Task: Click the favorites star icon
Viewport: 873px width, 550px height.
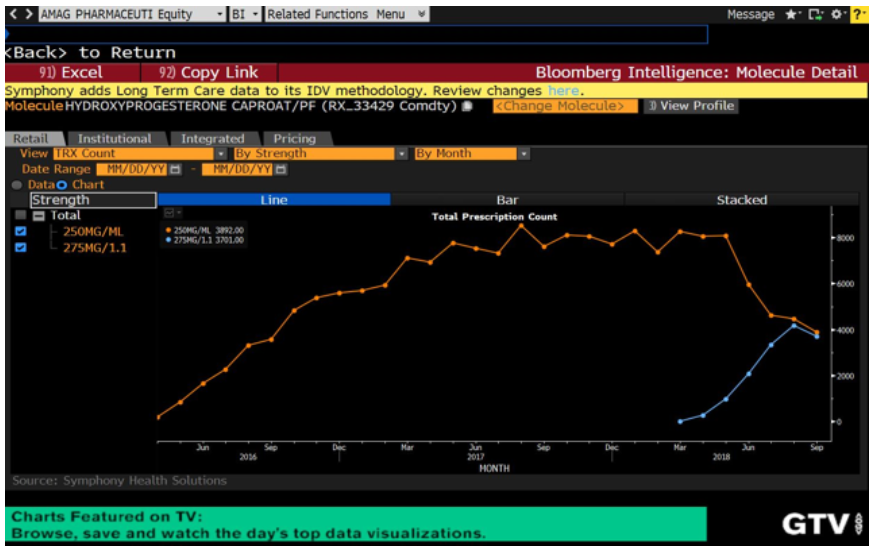Action: click(792, 15)
